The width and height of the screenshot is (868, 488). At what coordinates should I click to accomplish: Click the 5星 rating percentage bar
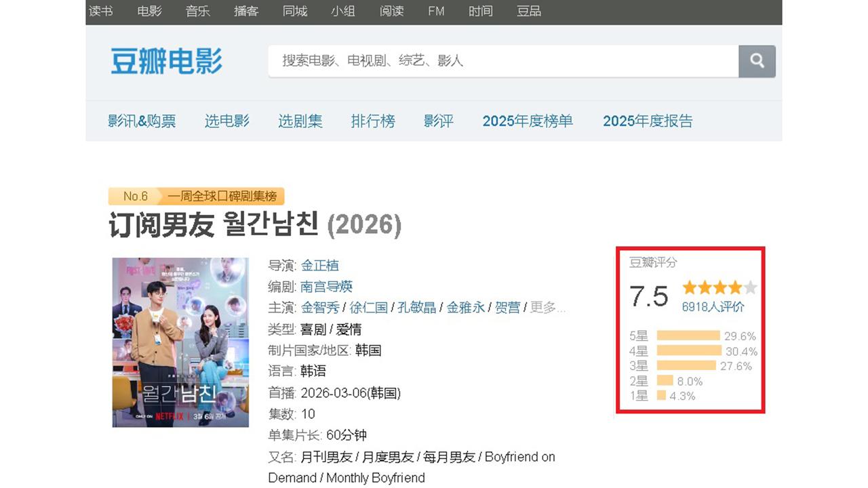(x=688, y=335)
